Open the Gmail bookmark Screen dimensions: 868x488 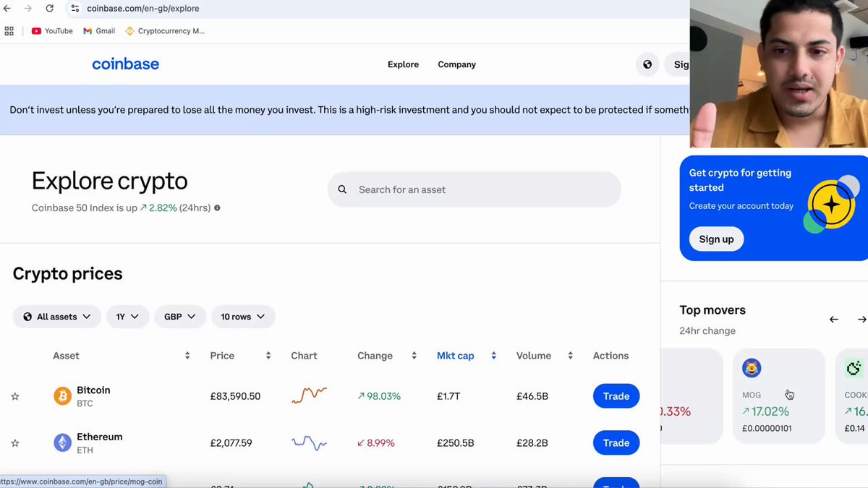[x=99, y=31]
